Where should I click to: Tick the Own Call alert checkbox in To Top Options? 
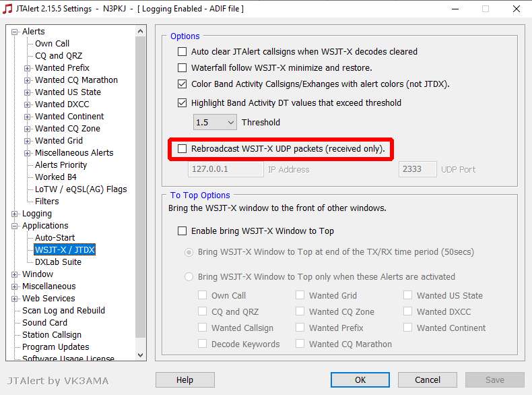coord(203,295)
